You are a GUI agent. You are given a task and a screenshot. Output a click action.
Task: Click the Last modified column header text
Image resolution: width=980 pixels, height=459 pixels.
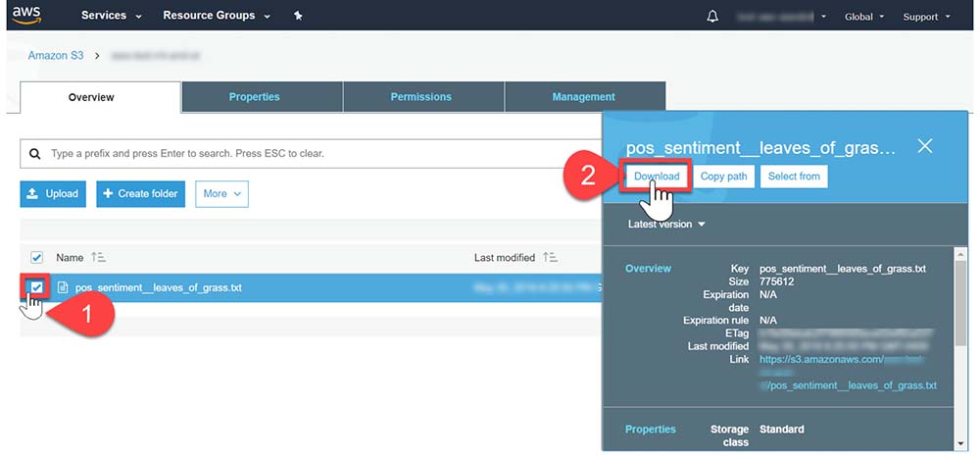[505, 258]
